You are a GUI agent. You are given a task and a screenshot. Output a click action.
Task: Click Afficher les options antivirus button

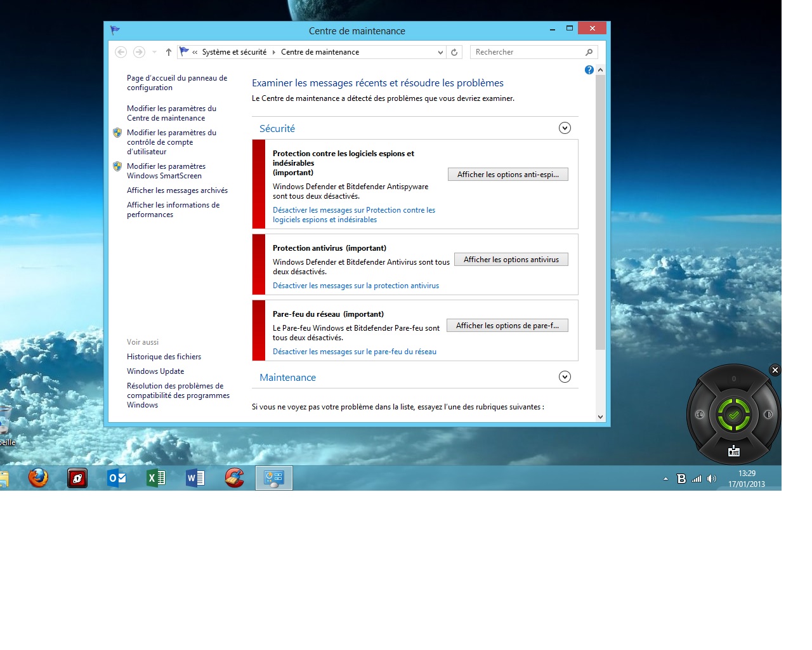(x=511, y=260)
